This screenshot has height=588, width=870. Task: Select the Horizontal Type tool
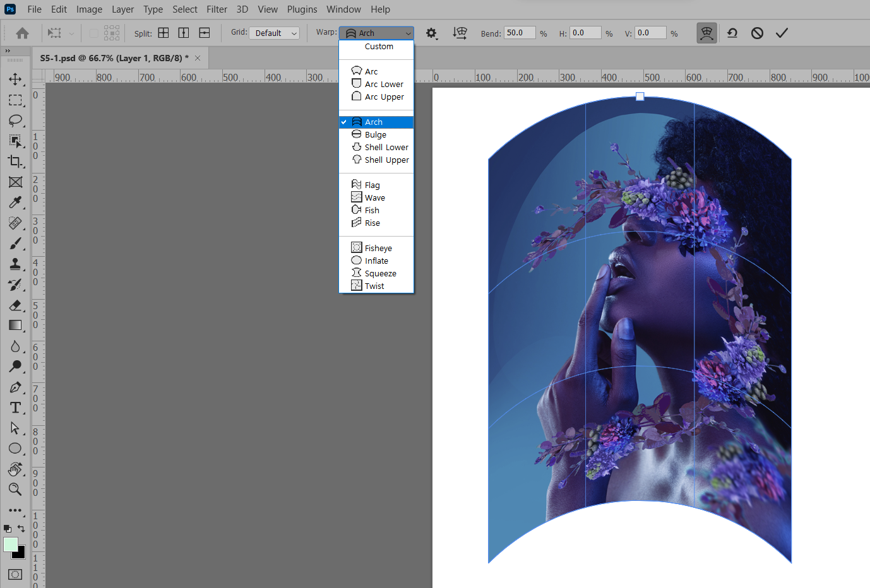coord(15,408)
